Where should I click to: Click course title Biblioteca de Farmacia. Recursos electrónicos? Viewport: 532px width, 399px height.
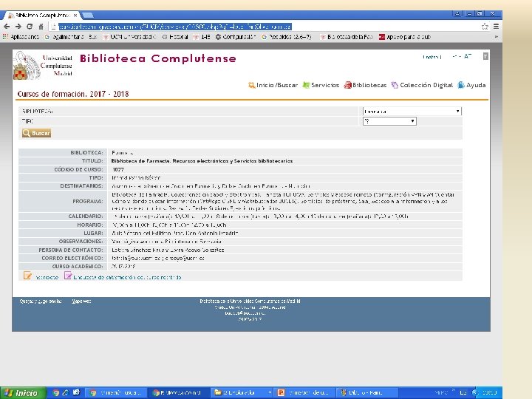(x=202, y=161)
